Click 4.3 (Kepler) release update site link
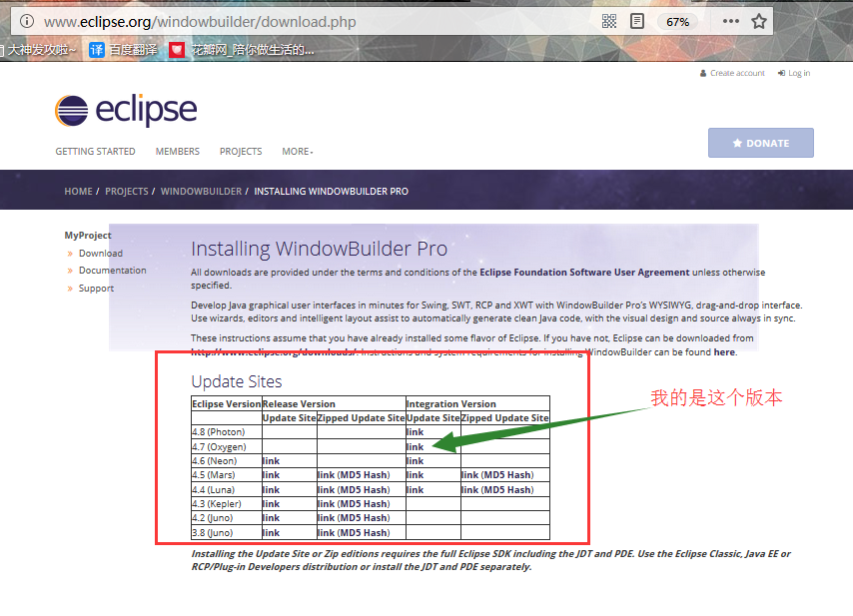The image size is (853, 616). [271, 504]
